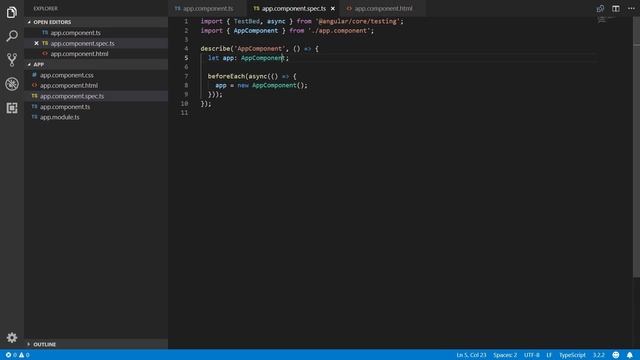Viewport: 640px width, 360px height.
Task: Open the Search view in the activity bar
Action: (12, 36)
